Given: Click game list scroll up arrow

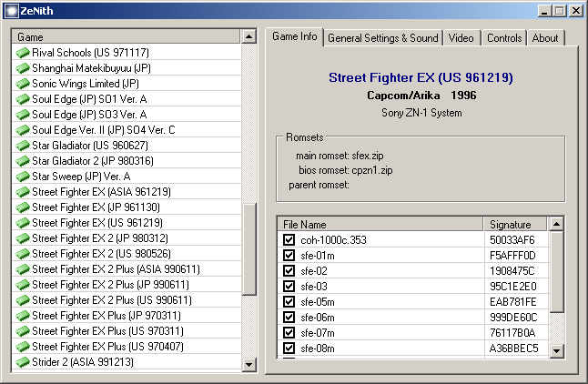Looking at the screenshot, I should (x=249, y=36).
